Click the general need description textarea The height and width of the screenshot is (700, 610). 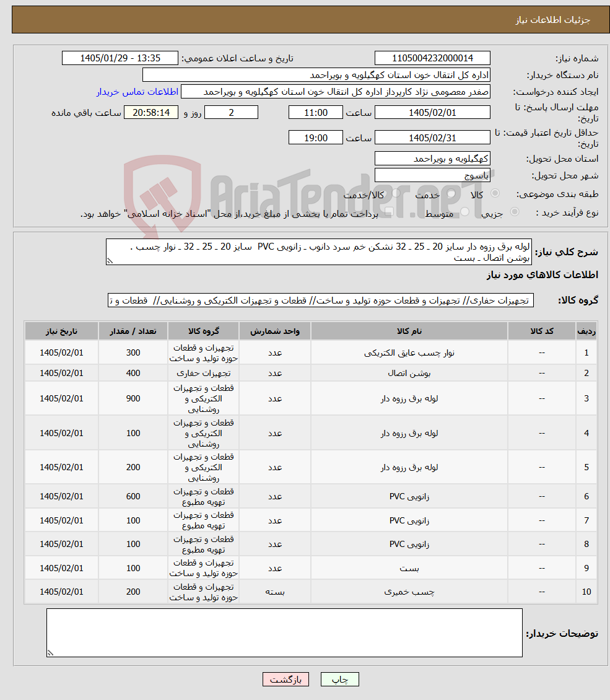[x=319, y=252]
